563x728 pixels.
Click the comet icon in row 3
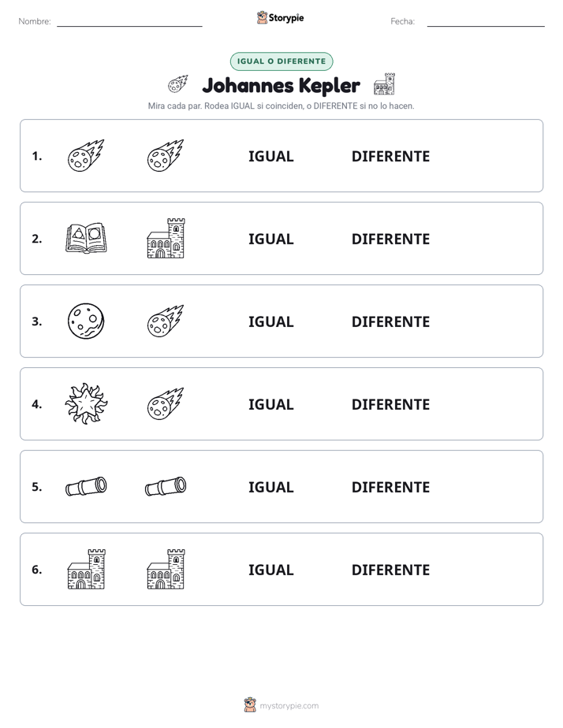click(x=166, y=321)
